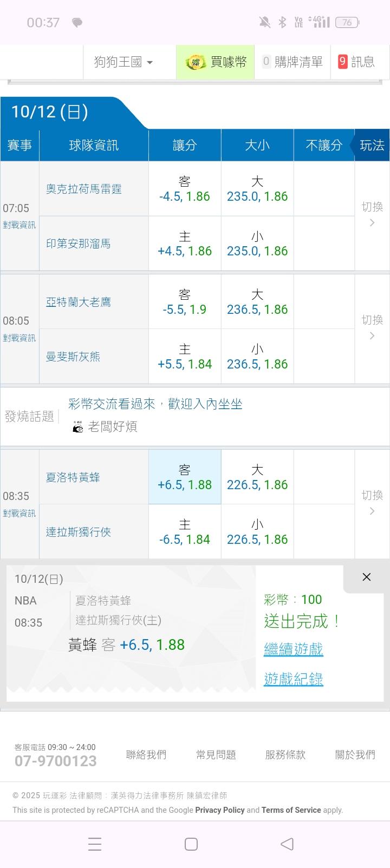Screen dimensions: 390x868
Task: Pick 大 236.5 over for Hawks game
Action: point(257,302)
